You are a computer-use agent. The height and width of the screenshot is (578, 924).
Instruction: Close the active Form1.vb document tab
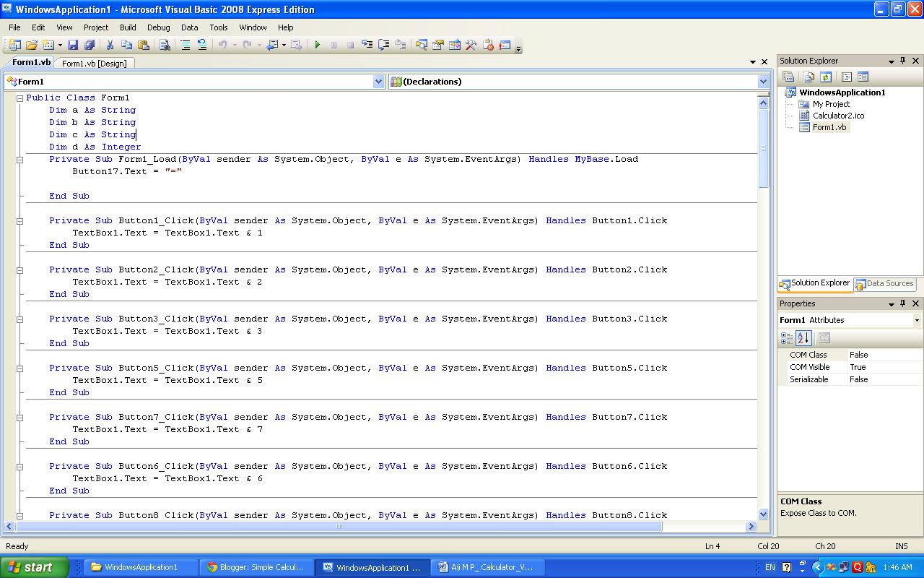coord(764,62)
